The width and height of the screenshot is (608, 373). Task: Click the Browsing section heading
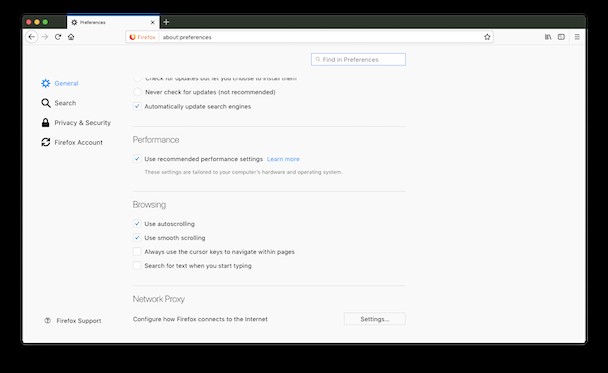pos(149,204)
